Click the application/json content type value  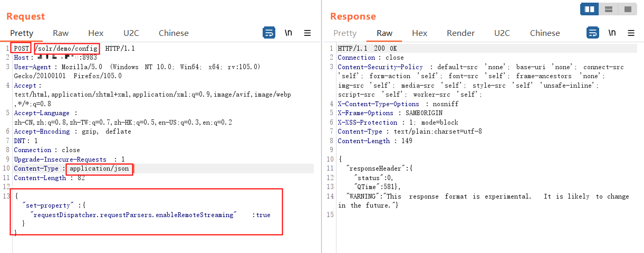[x=100, y=168]
